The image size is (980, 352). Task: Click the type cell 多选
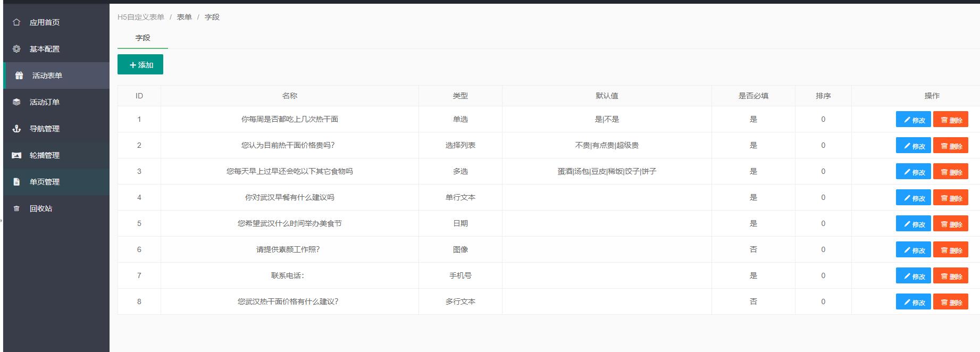click(x=460, y=171)
